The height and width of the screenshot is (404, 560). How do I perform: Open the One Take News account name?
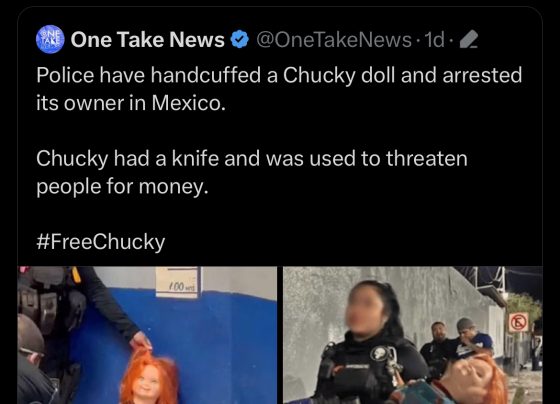coord(148,39)
